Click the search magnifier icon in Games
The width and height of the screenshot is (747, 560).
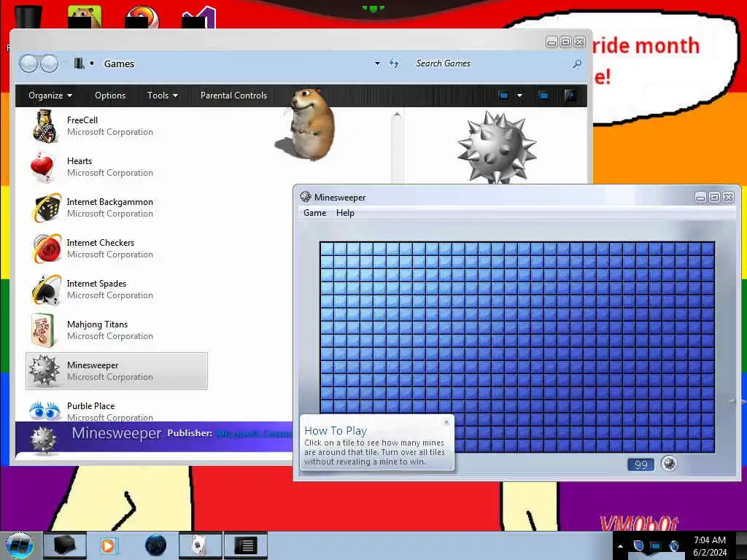577,63
